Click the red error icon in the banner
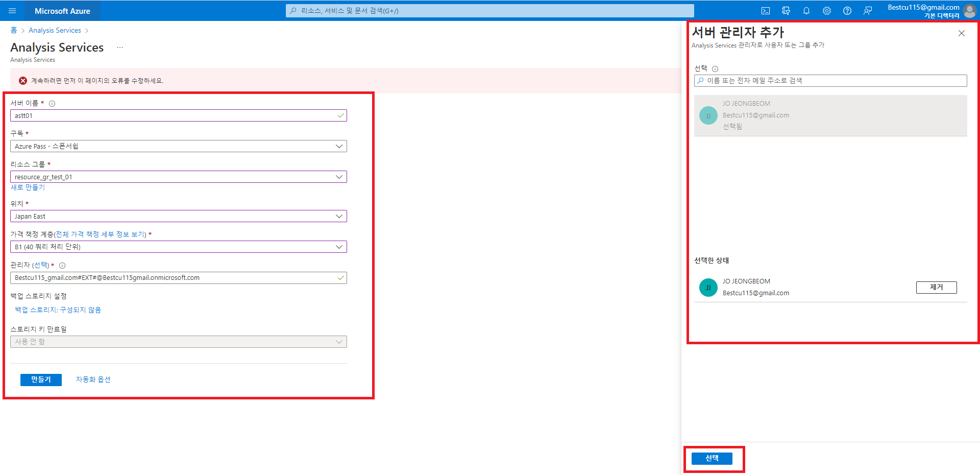Viewport: 980px width, 475px height. (x=23, y=81)
